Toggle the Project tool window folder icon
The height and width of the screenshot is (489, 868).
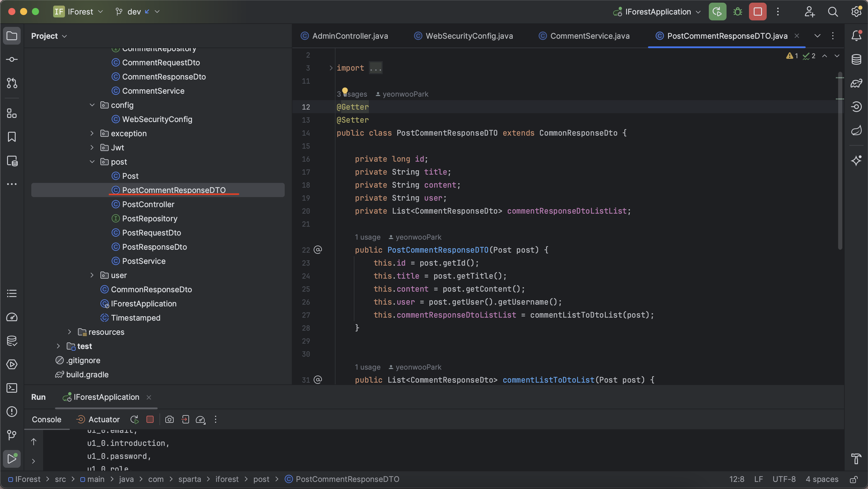pos(12,36)
